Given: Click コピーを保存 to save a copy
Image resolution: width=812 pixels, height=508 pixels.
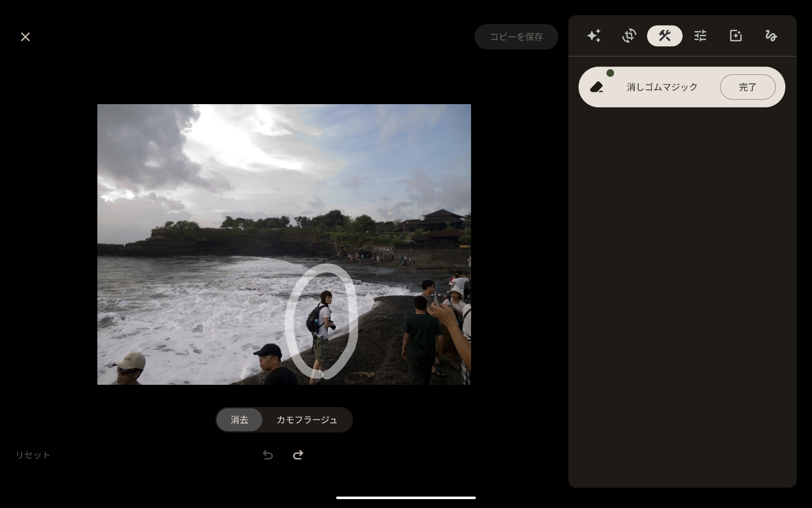Looking at the screenshot, I should (516, 37).
